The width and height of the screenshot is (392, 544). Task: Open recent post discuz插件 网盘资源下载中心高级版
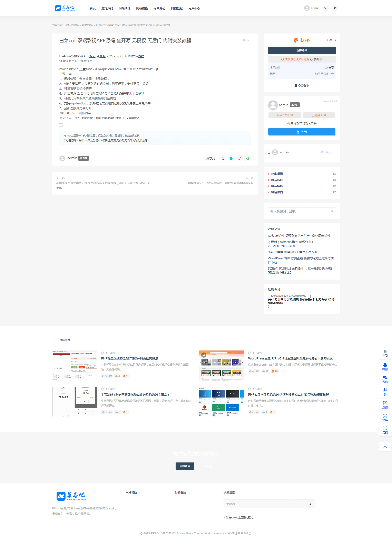tap(293, 252)
